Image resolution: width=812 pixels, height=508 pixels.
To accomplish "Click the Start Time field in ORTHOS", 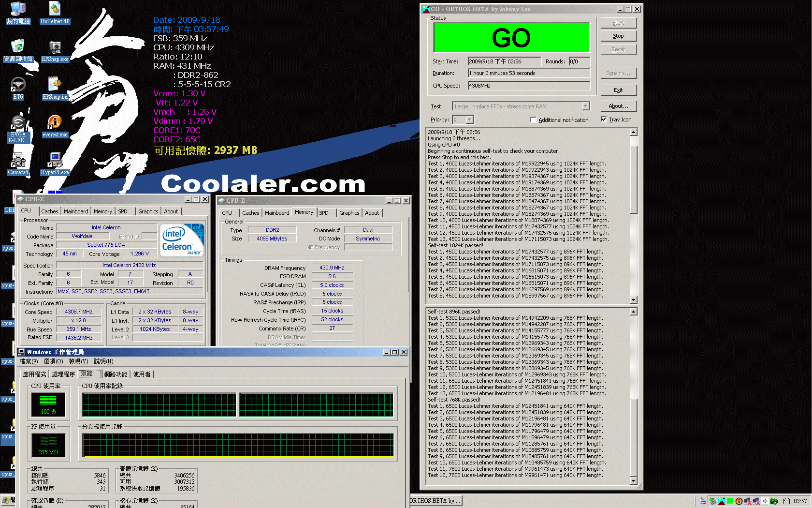I will [504, 61].
